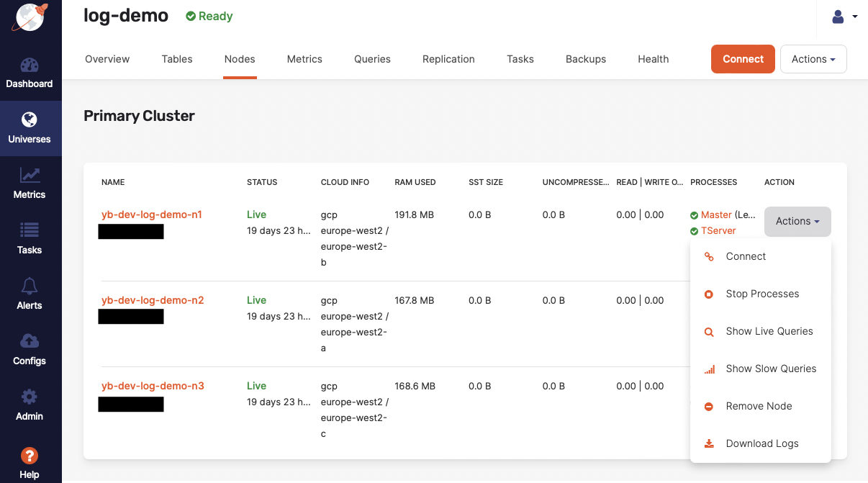Choose Show Slow Queries menu item
The width and height of the screenshot is (868, 483).
761,369
